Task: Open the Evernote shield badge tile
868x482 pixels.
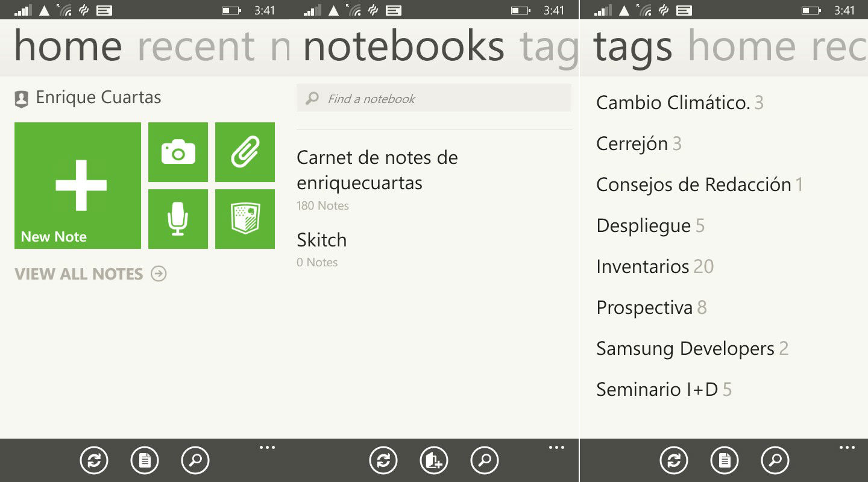Action: coord(245,219)
